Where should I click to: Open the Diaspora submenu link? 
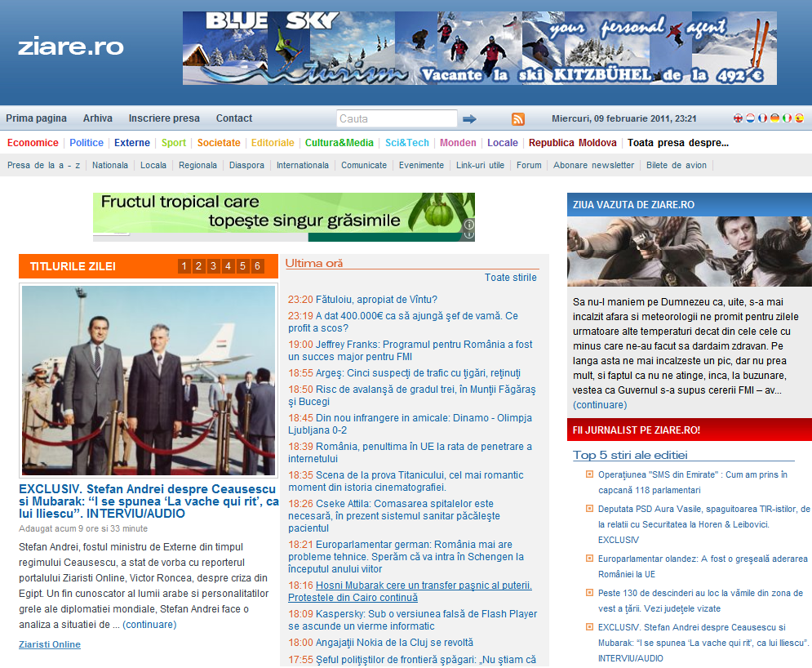[x=246, y=165]
